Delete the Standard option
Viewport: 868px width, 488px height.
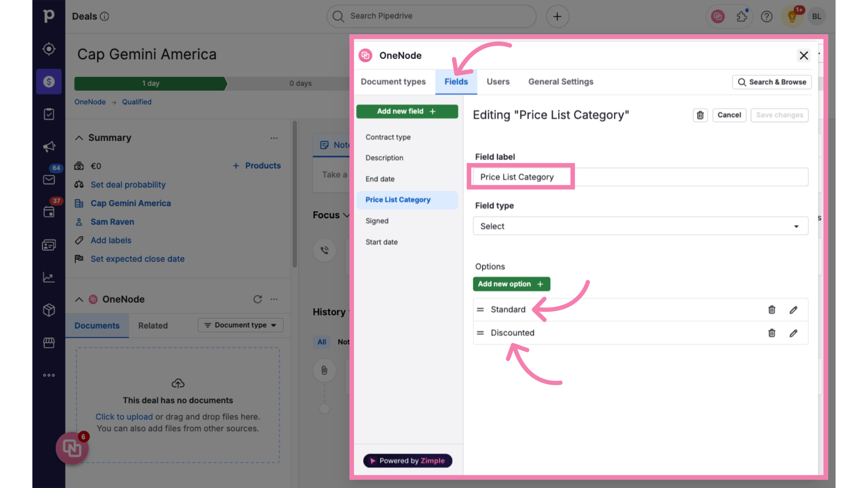coord(772,310)
